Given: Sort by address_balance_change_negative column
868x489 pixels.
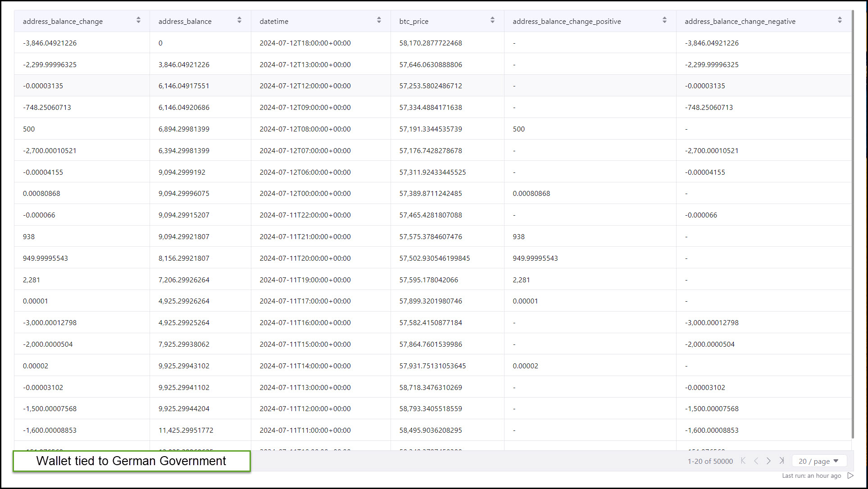Looking at the screenshot, I should [840, 20].
